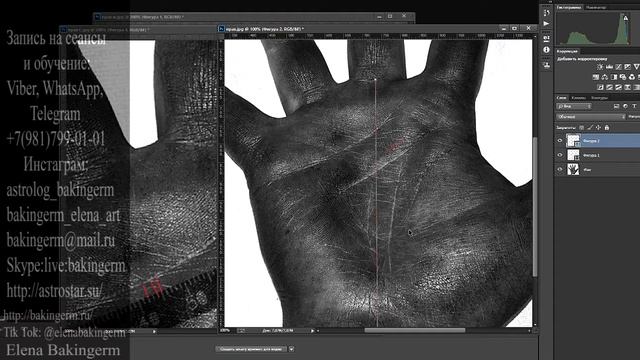This screenshot has width=640, height=360.
Task: Add a Black & White adjustment layer
Action: 613,77
